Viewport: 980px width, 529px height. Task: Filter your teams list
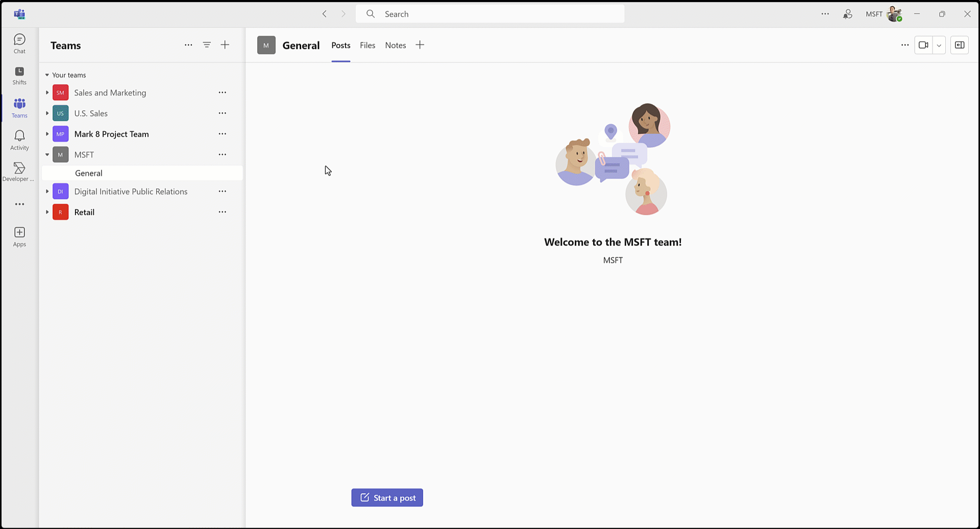point(207,45)
